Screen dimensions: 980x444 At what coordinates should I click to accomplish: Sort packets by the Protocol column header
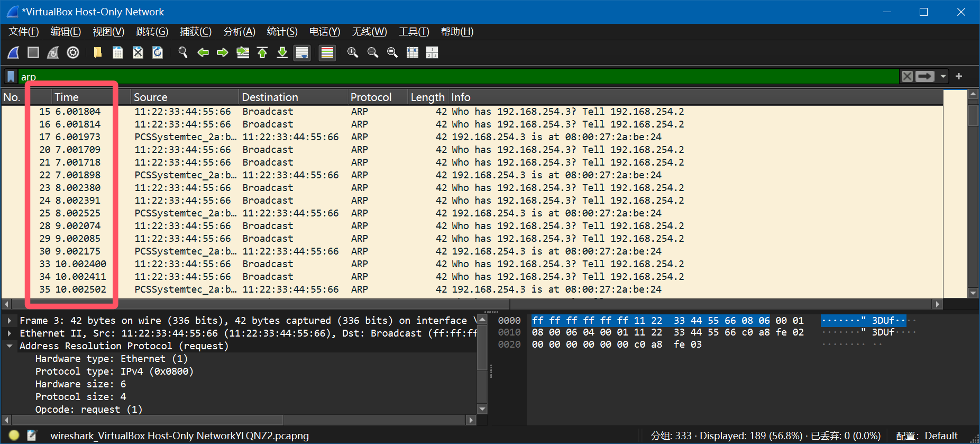click(371, 97)
